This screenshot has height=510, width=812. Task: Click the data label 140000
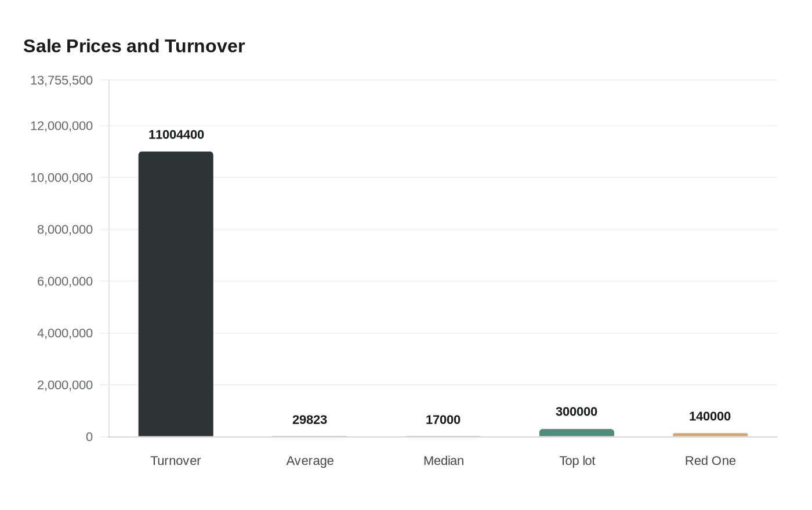click(710, 416)
